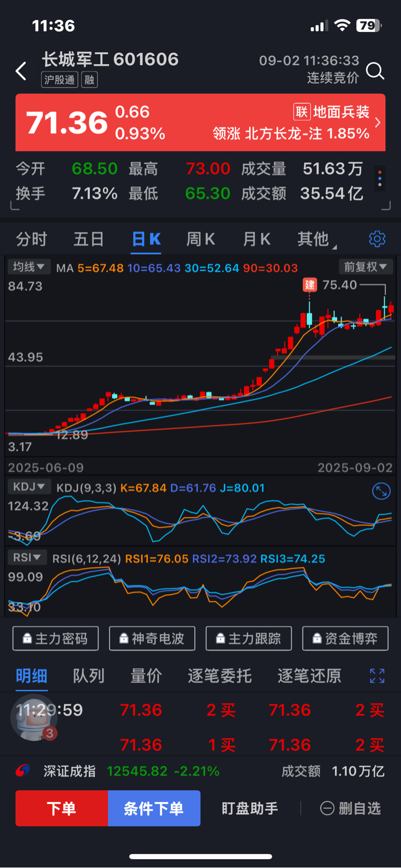Tap the 深证成指 index label

(69, 771)
